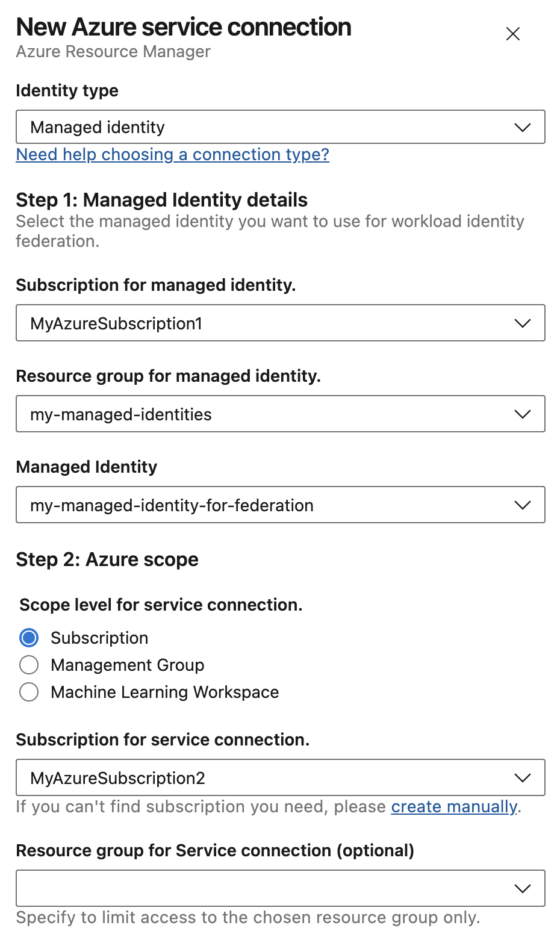
Task: Open the Subscription for service connection dropdown
Action: 280,777
